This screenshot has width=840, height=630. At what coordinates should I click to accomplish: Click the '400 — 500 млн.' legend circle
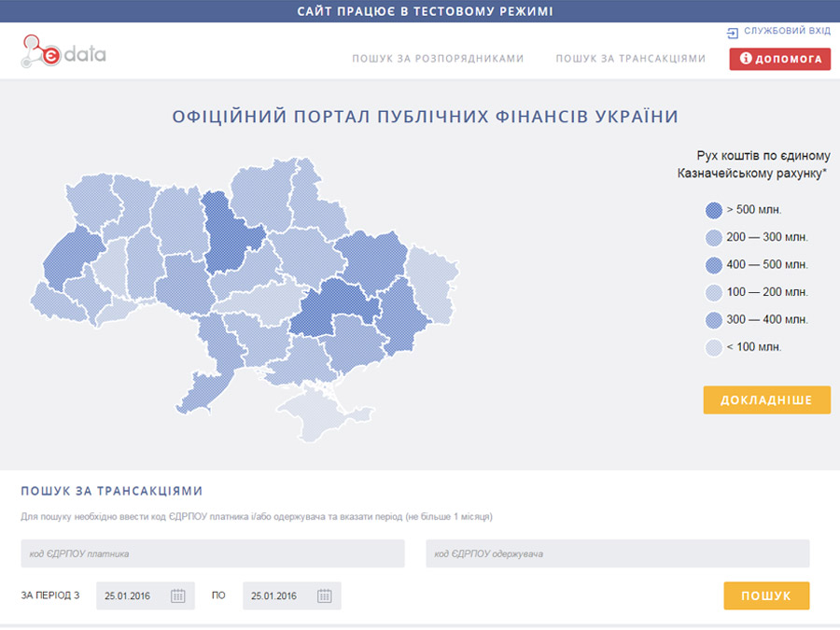pyautogui.click(x=714, y=265)
